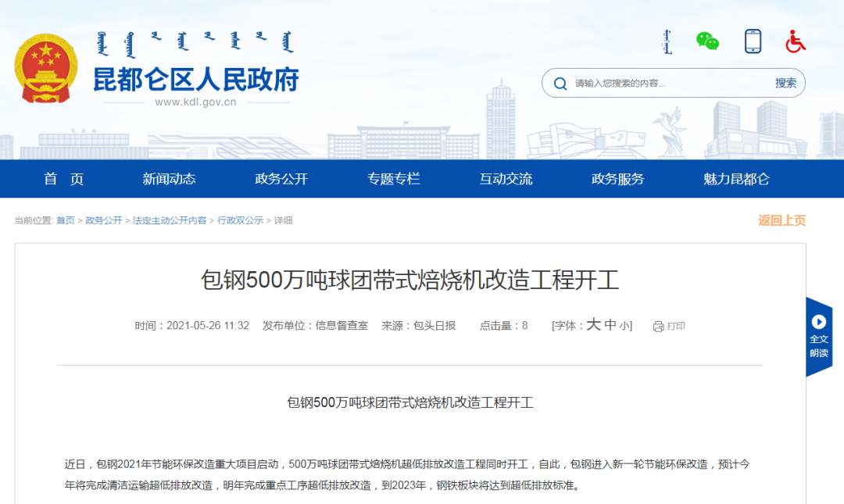844x504 pixels.
Task: Click the printer icon next to 打印
Action: [658, 327]
